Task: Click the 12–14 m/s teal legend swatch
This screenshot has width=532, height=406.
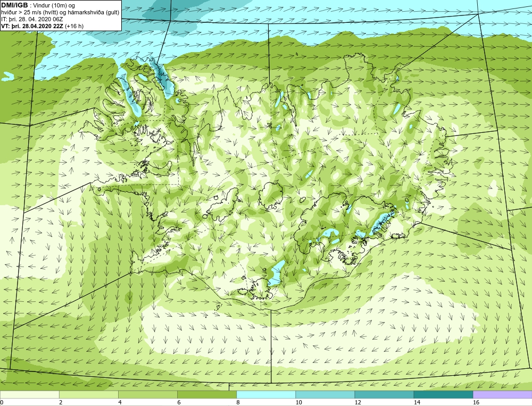Action: (384, 395)
